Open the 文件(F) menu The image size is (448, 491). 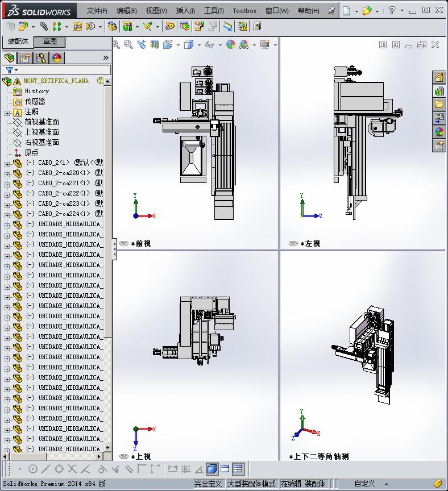97,11
